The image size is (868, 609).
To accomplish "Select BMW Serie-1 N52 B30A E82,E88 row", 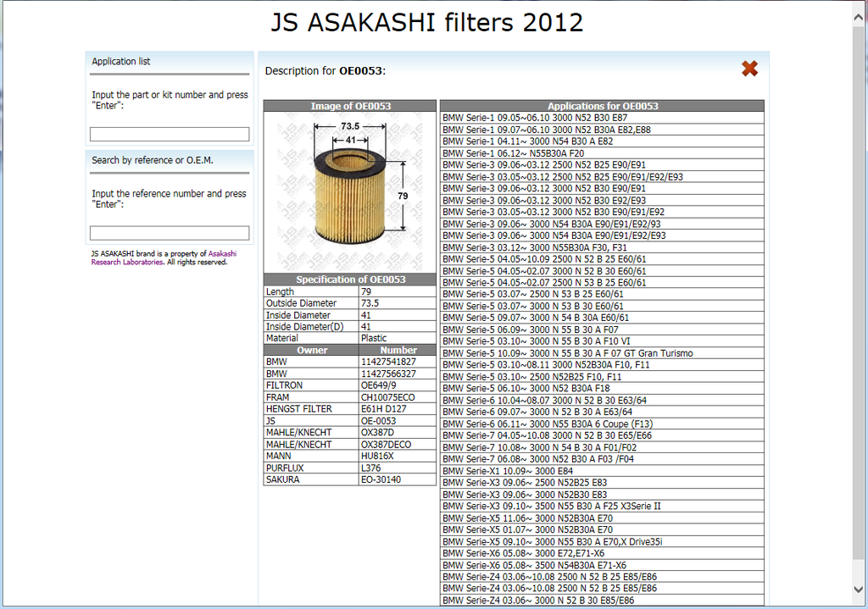I will 603,130.
